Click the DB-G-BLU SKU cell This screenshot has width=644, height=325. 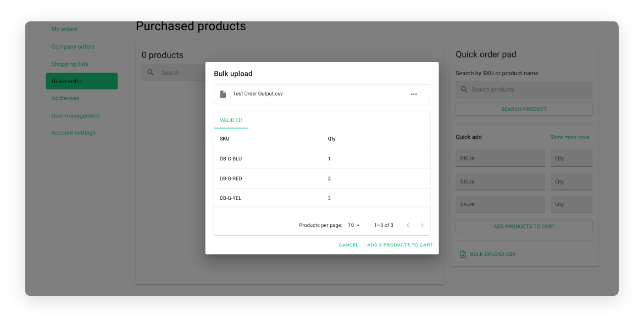(231, 159)
